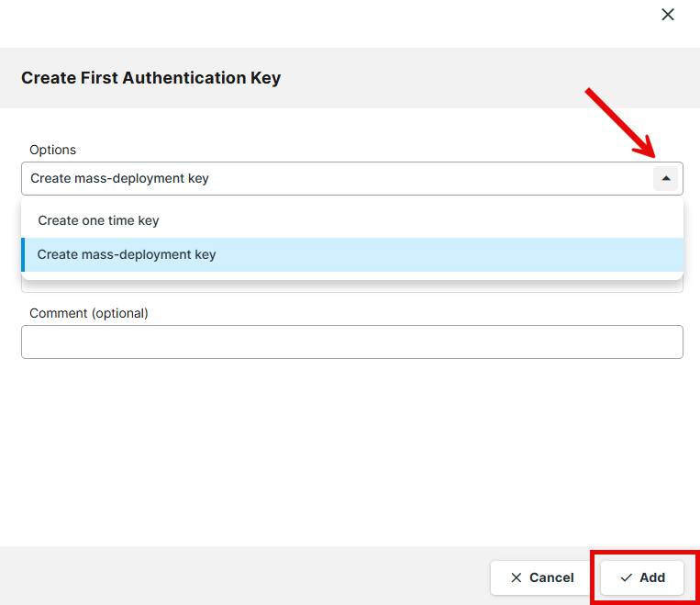700x605 pixels.
Task: Focus the Comment (optional) text field
Action: (x=351, y=342)
